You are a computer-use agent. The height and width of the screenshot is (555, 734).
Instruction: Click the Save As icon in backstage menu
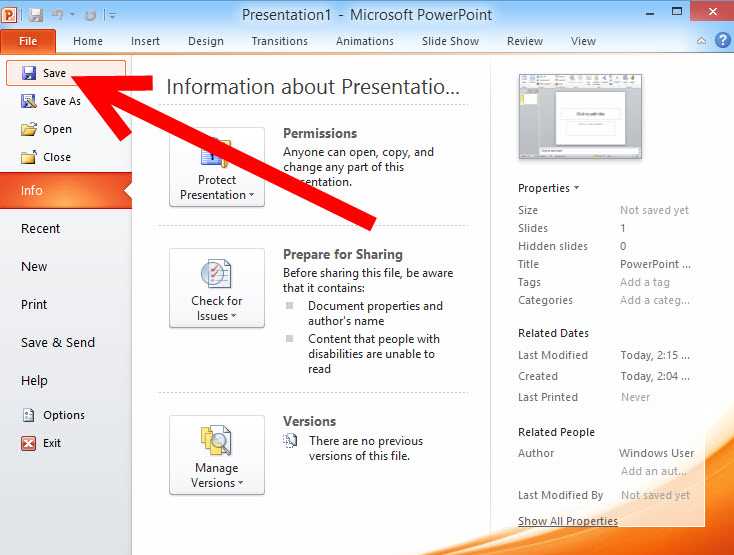pos(29,101)
